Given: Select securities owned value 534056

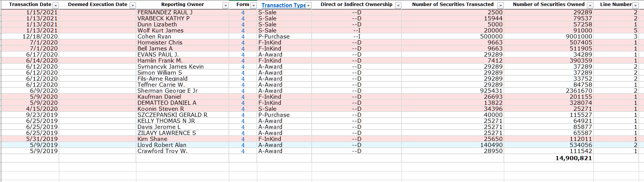Looking at the screenshot, I should (548, 145).
